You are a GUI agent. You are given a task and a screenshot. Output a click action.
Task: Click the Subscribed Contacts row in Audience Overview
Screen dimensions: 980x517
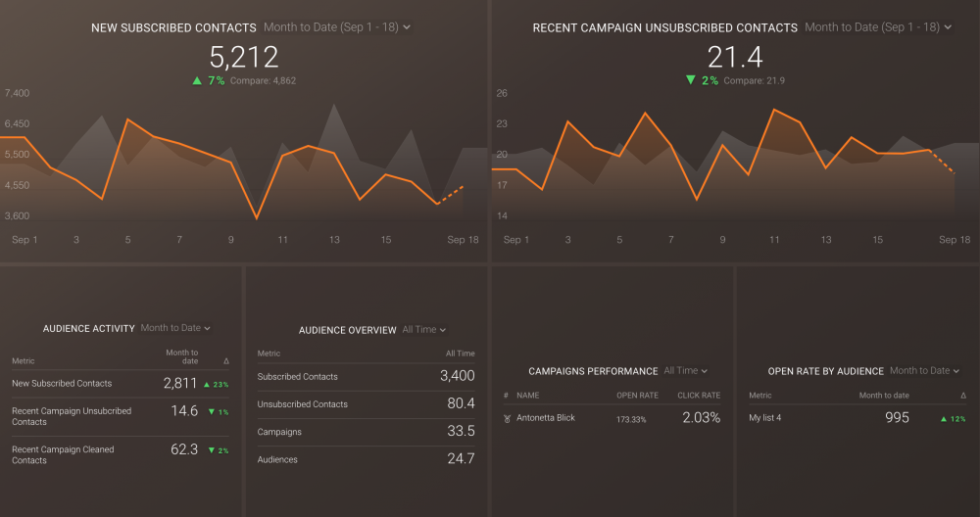click(298, 376)
